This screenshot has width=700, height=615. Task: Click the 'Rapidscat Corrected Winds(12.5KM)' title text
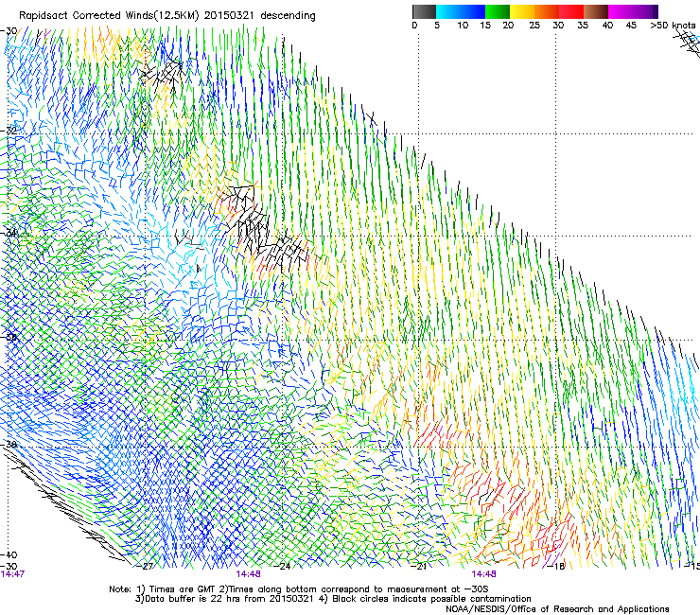pos(109,16)
